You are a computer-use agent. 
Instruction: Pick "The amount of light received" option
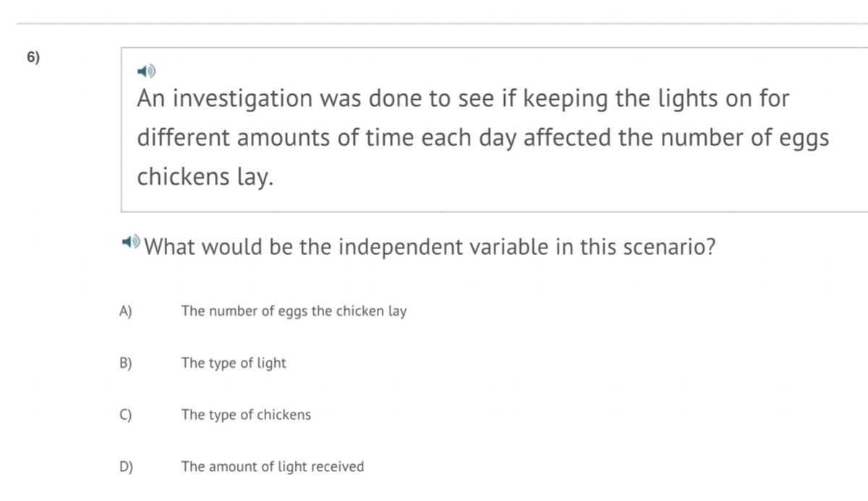pos(273,467)
